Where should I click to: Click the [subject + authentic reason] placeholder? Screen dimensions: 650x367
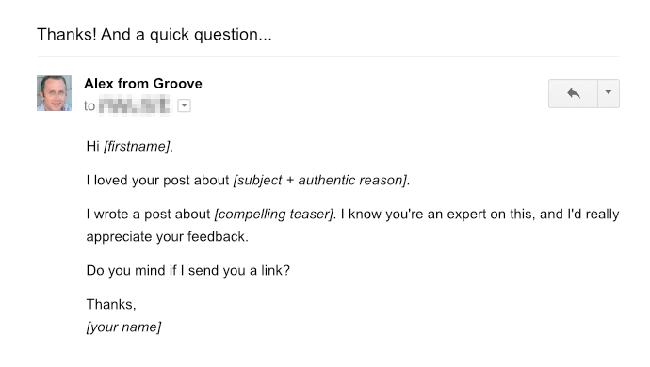[x=320, y=180]
